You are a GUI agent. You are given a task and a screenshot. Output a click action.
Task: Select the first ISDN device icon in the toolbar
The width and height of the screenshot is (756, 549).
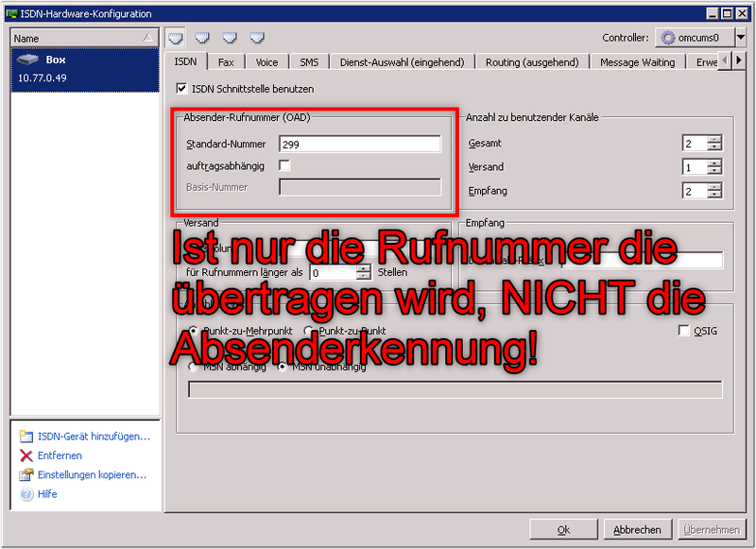tap(176, 38)
